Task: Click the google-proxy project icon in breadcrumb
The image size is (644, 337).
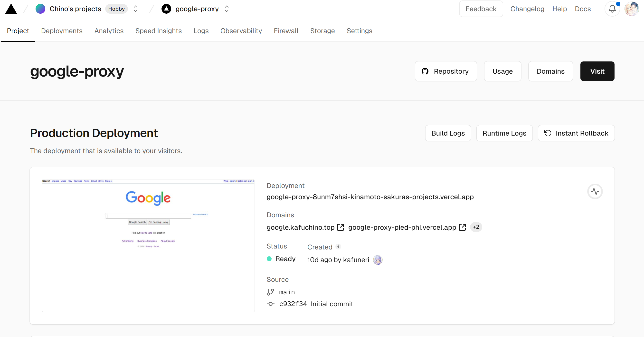Action: point(166,9)
